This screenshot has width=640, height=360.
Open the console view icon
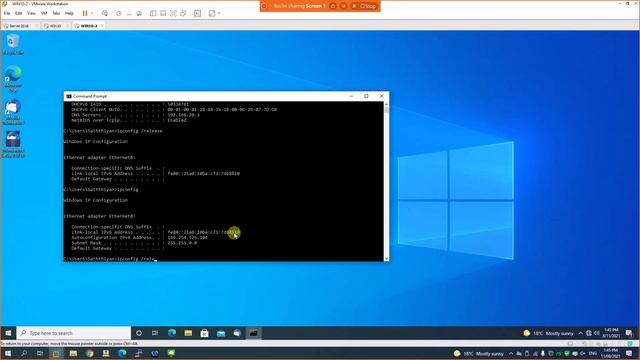click(x=198, y=13)
